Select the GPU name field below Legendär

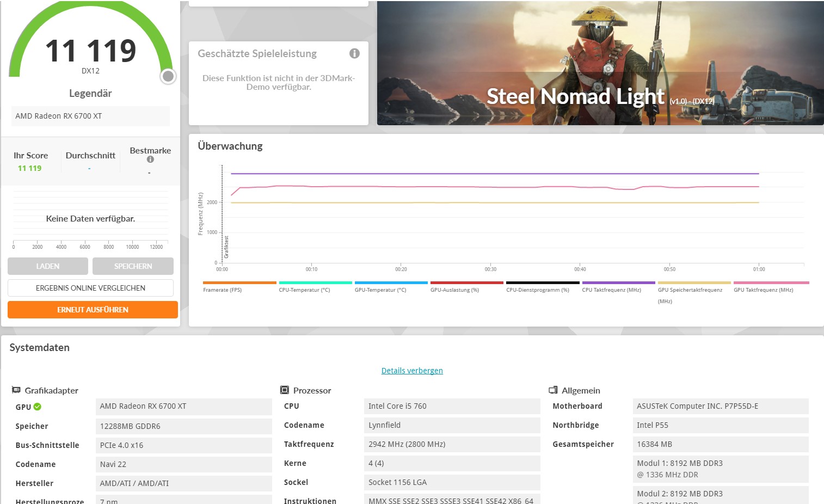tap(90, 116)
